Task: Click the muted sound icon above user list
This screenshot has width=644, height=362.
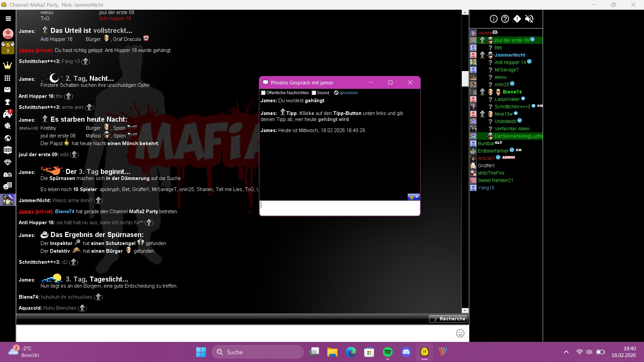Action: (529, 19)
